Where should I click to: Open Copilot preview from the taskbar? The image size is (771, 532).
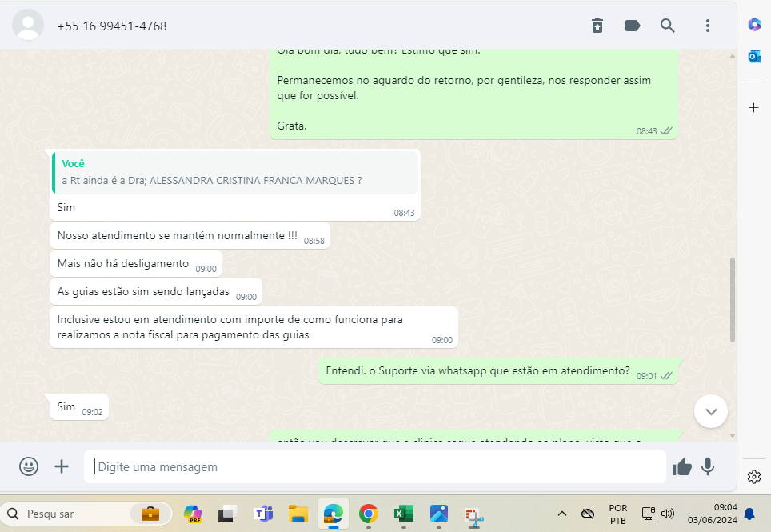(x=194, y=514)
